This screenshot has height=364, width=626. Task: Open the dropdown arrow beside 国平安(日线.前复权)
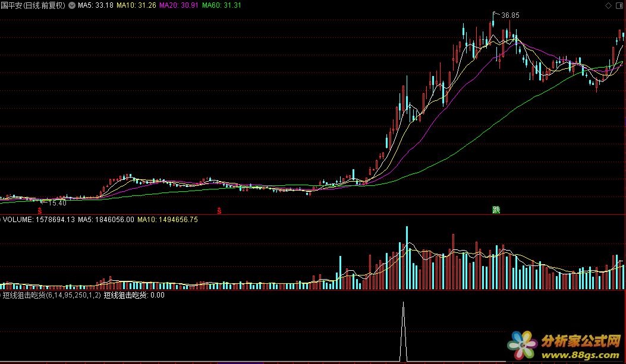[72, 5]
